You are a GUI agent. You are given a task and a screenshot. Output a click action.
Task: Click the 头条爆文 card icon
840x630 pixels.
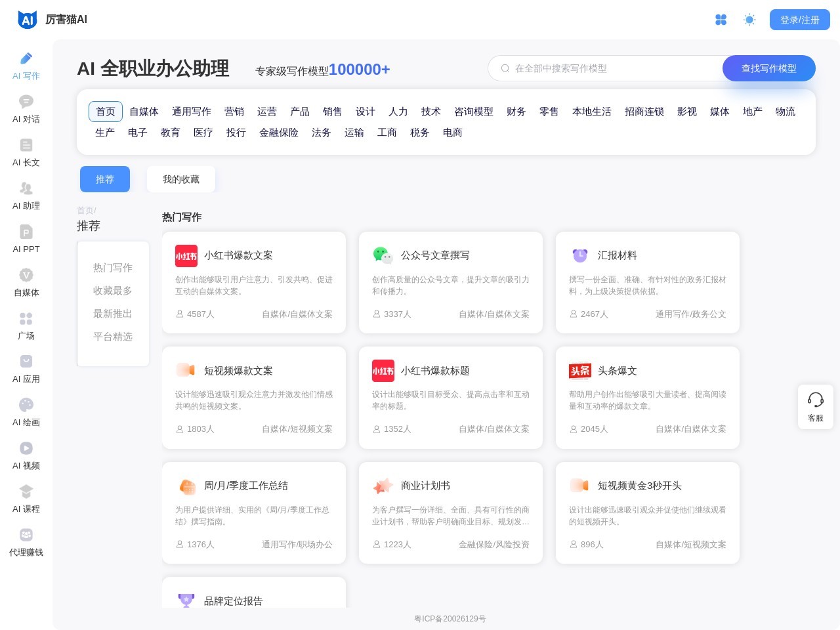[x=580, y=371]
